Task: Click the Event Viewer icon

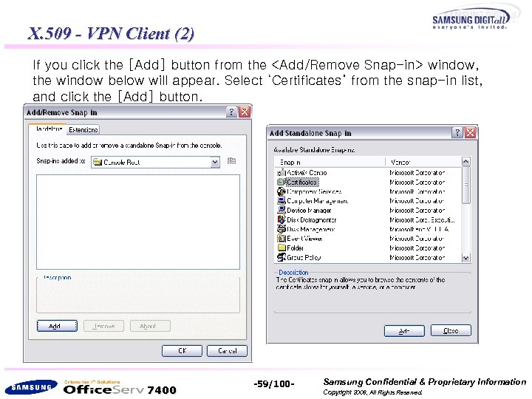Action: coord(282,239)
